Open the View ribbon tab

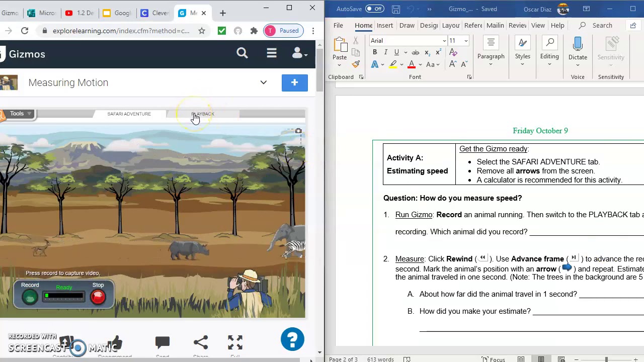(538, 25)
